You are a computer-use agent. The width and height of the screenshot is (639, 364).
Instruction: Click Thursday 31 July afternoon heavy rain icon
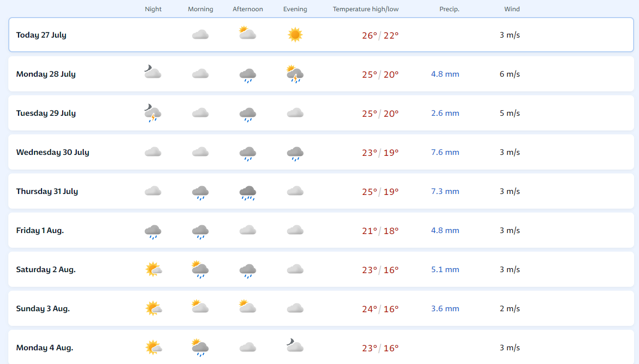(248, 192)
